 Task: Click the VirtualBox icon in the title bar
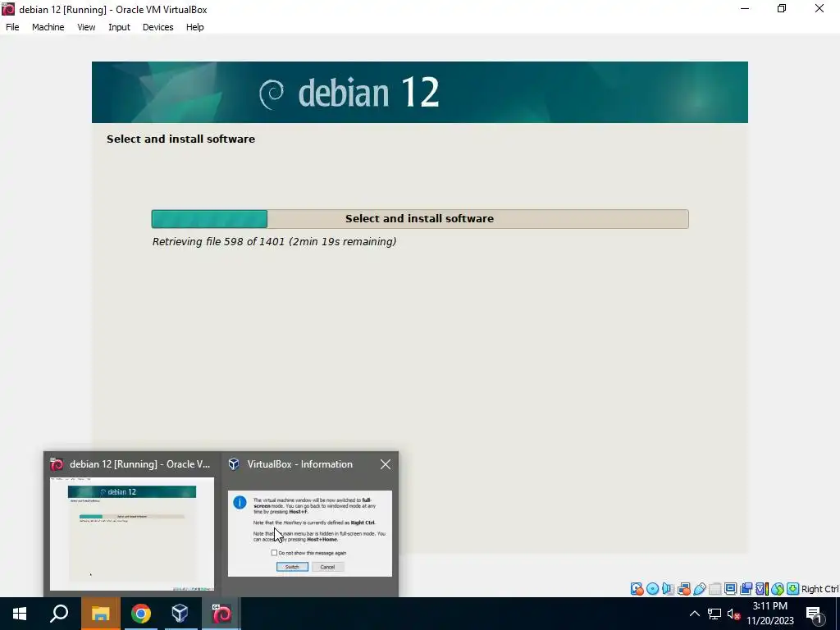pos(8,9)
